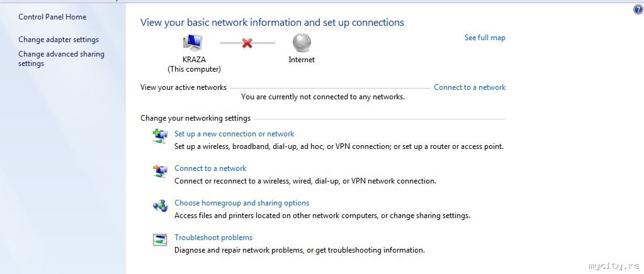This screenshot has width=644, height=274.
Task: Click the new connection setup icon
Action: (160, 136)
